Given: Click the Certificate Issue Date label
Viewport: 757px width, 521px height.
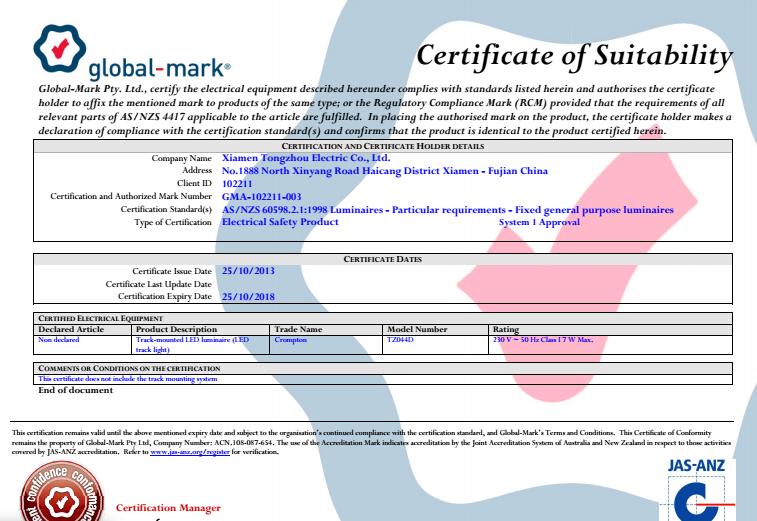Looking at the screenshot, I should tap(172, 271).
